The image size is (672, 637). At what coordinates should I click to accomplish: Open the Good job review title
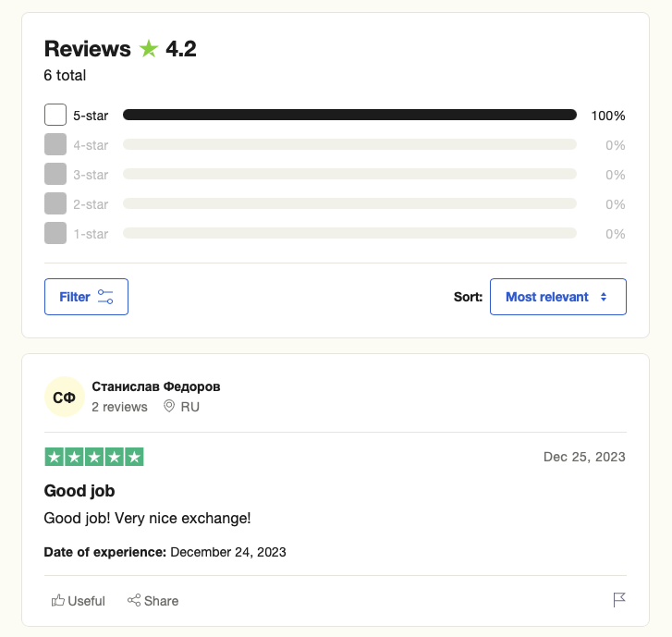click(79, 491)
